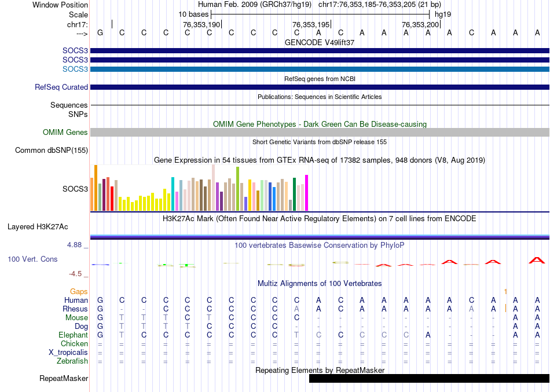Click the Common dbSNP(155) label
Viewport: 550px width, 392px height.
pyautogui.click(x=52, y=150)
